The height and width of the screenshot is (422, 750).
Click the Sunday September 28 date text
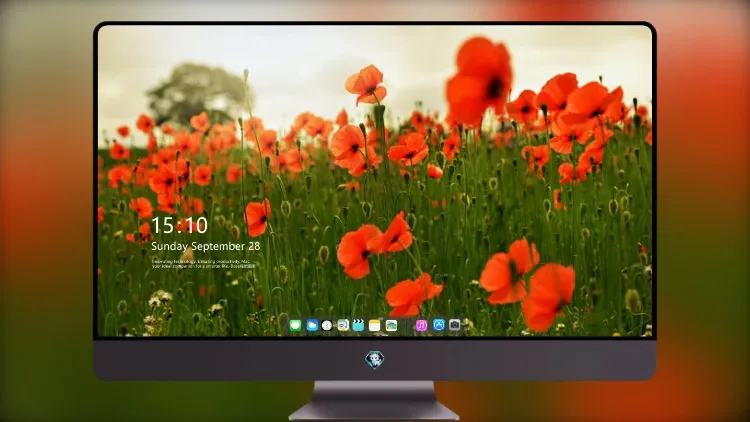pos(206,246)
